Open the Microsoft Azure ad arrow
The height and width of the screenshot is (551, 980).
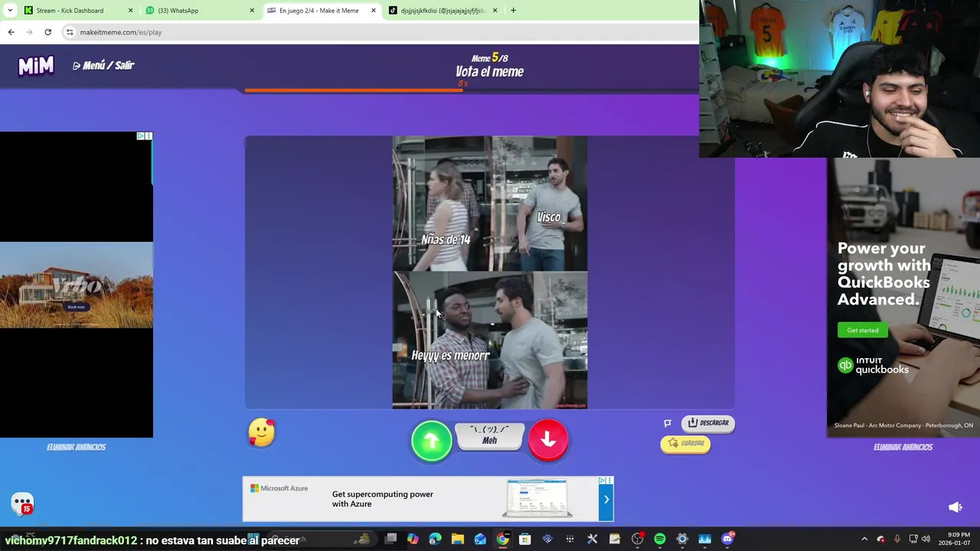coord(606,500)
